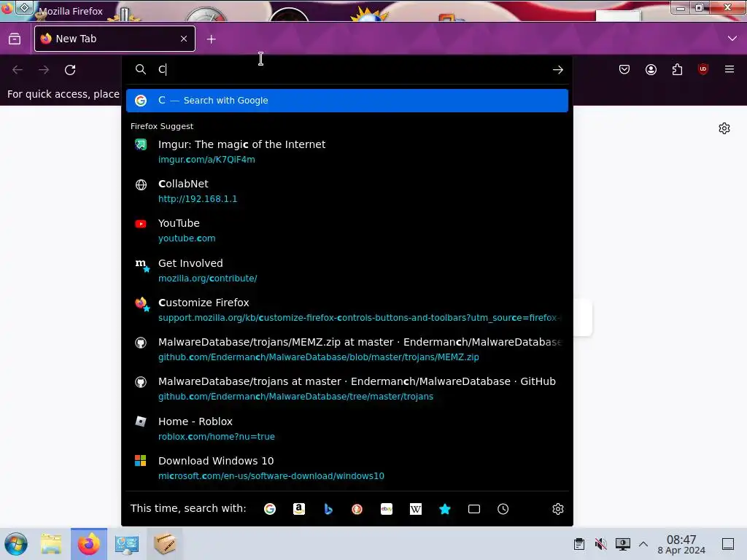Go back one page

(x=18, y=70)
